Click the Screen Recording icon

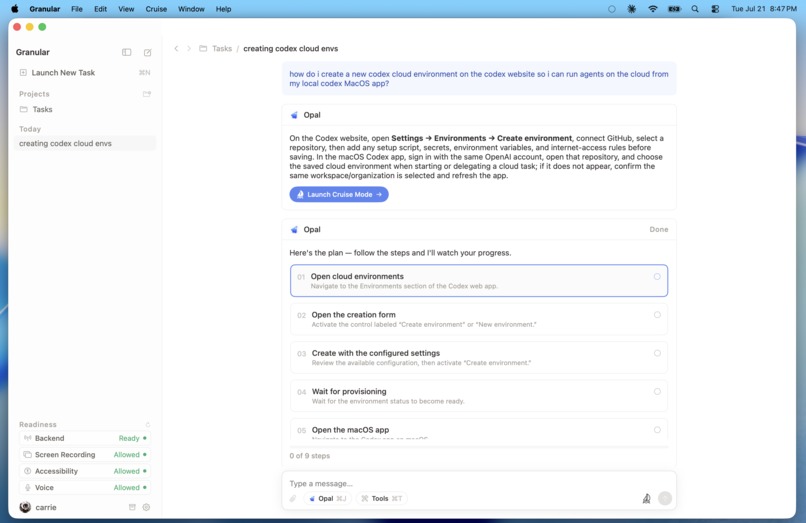[x=28, y=455]
